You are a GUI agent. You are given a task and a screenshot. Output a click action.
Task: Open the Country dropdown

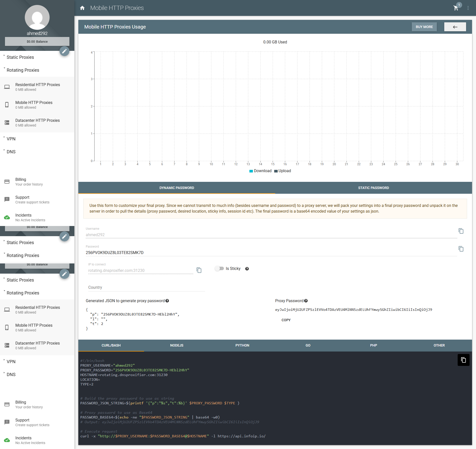pyautogui.click(x=147, y=287)
